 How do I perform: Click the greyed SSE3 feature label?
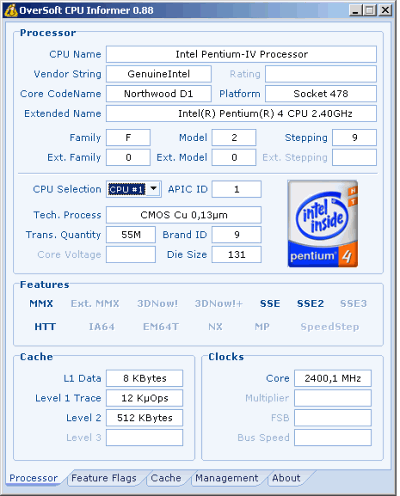(x=353, y=304)
